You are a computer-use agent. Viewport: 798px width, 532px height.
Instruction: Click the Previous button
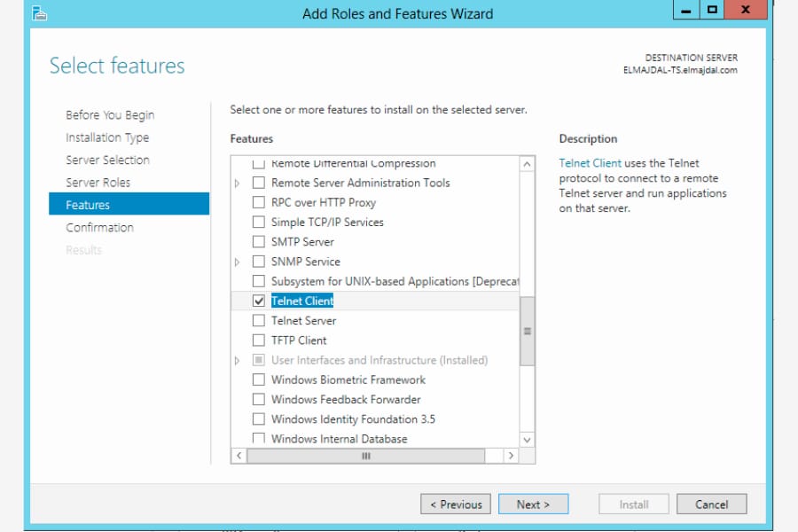(456, 504)
